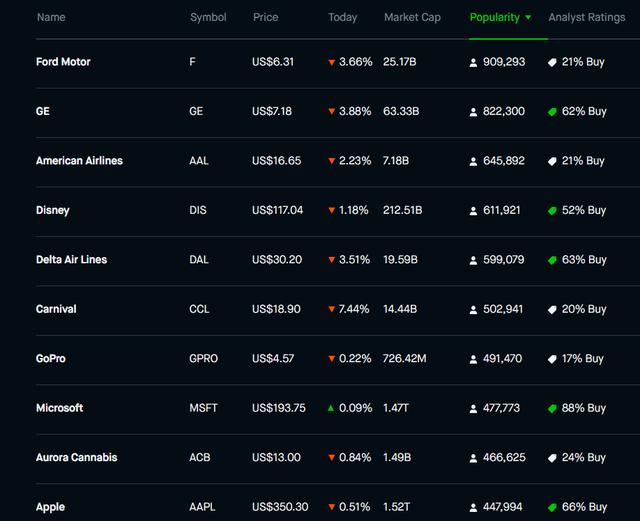Screen dimensions: 640x521
Task: Click the person icon next to 599,079
Action: 473,260
